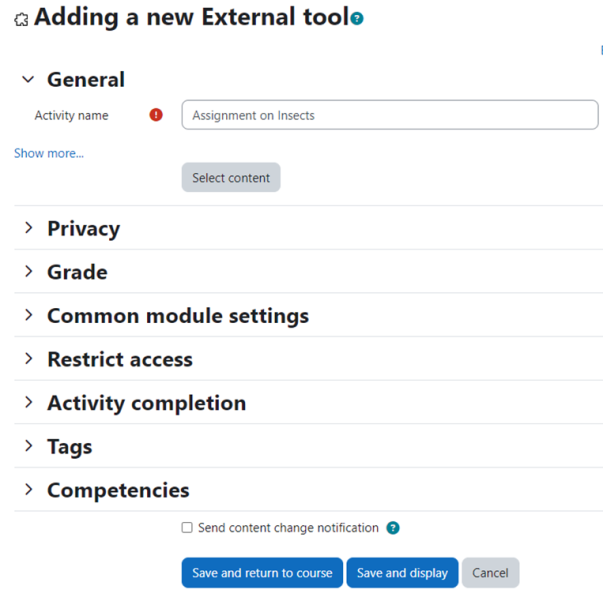Focus the Activity name text field

[390, 115]
